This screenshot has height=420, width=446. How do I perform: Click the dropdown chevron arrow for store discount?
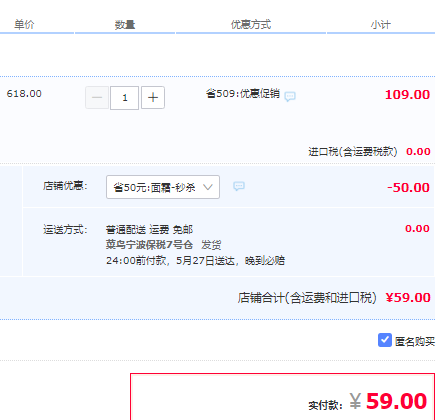(208, 187)
